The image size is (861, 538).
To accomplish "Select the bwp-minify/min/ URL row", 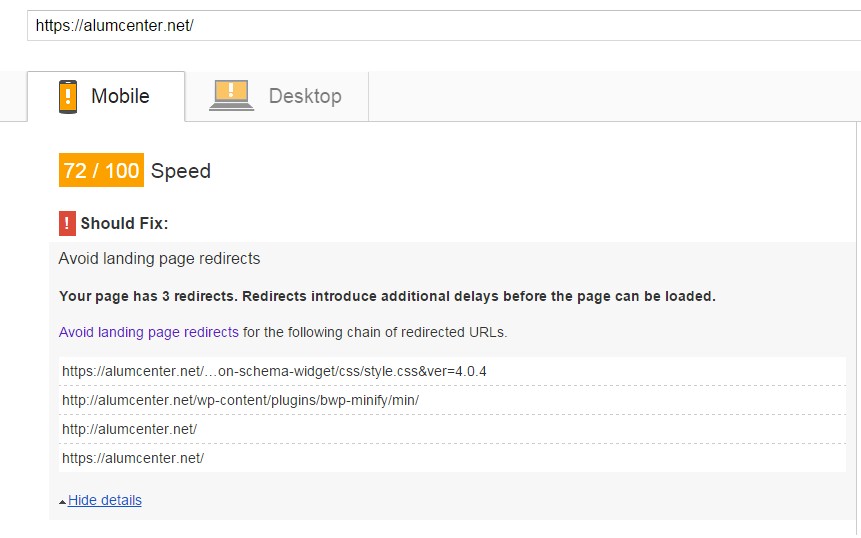I will pos(452,400).
